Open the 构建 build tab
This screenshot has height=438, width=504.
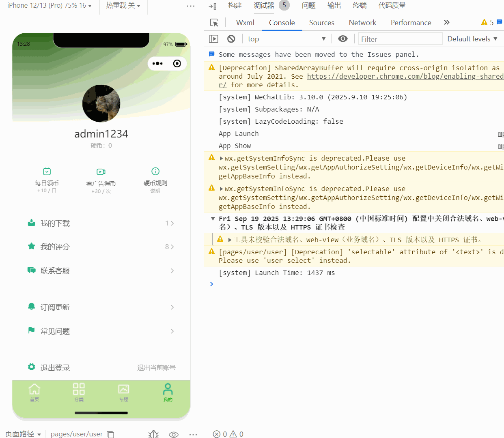coord(235,6)
